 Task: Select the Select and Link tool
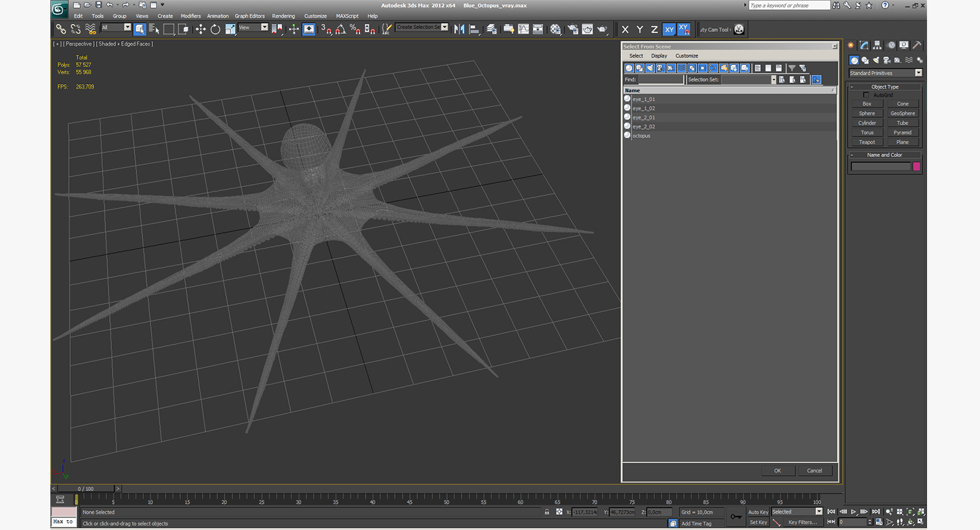click(x=61, y=29)
